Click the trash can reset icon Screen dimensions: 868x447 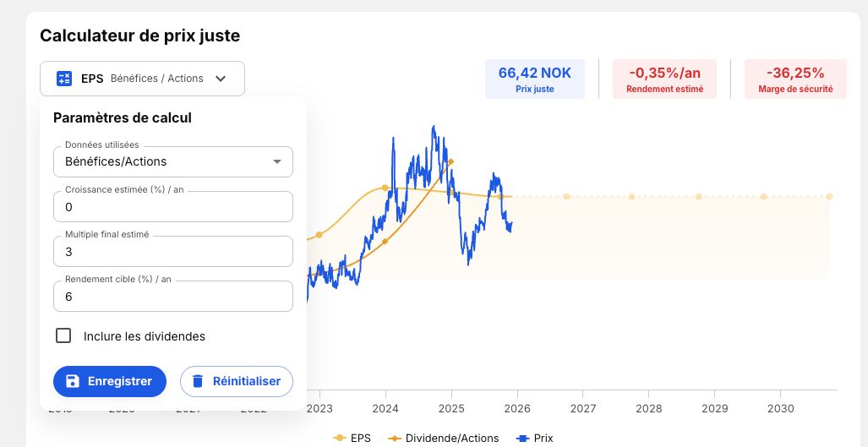coord(198,381)
